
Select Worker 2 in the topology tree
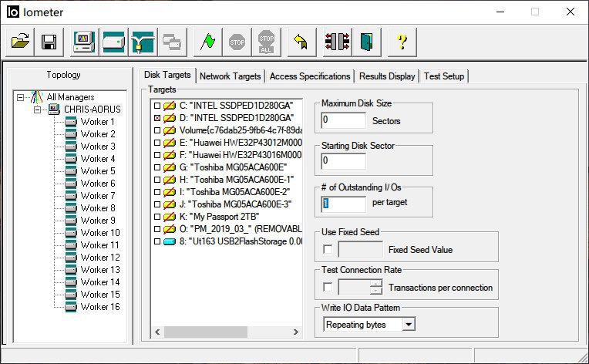coord(98,134)
